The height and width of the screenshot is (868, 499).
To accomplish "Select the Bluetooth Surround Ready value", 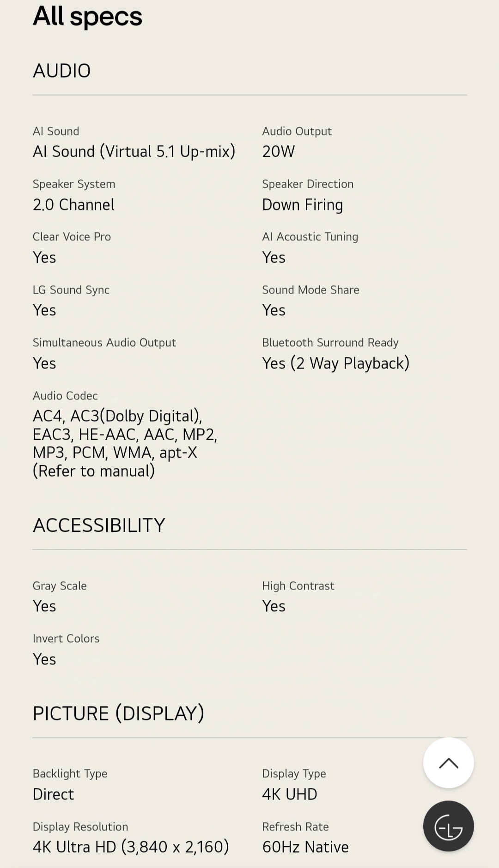I will (336, 363).
